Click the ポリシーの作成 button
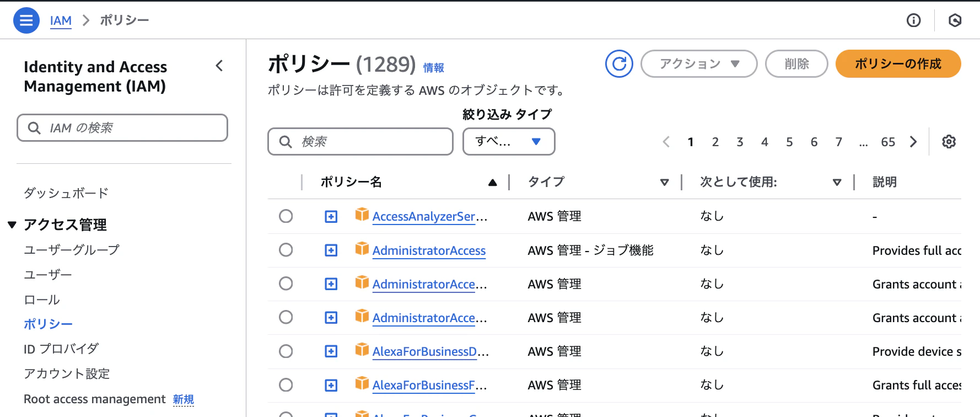Image resolution: width=980 pixels, height=417 pixels. (898, 64)
